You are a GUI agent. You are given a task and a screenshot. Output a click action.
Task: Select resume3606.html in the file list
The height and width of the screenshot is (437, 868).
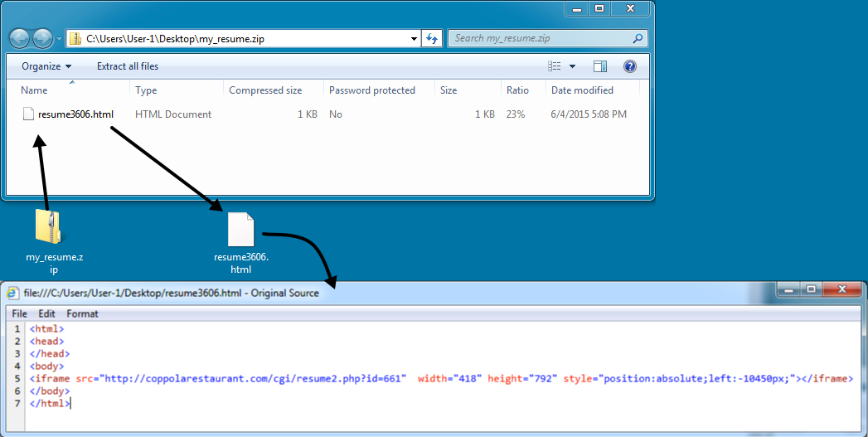[75, 114]
